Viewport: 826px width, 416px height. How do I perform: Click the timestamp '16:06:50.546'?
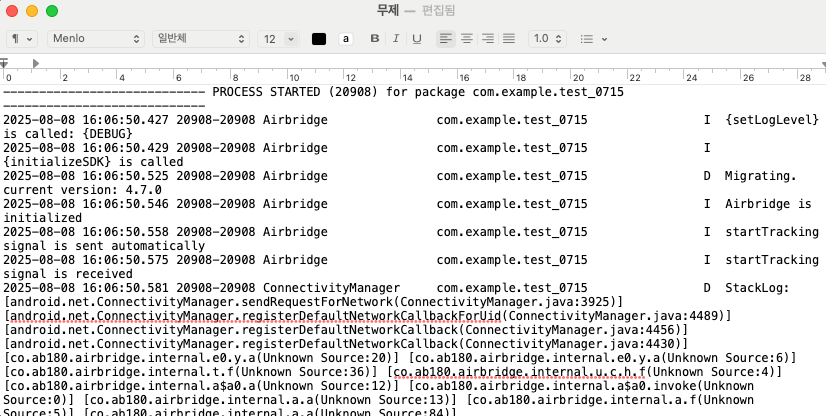click(126, 204)
